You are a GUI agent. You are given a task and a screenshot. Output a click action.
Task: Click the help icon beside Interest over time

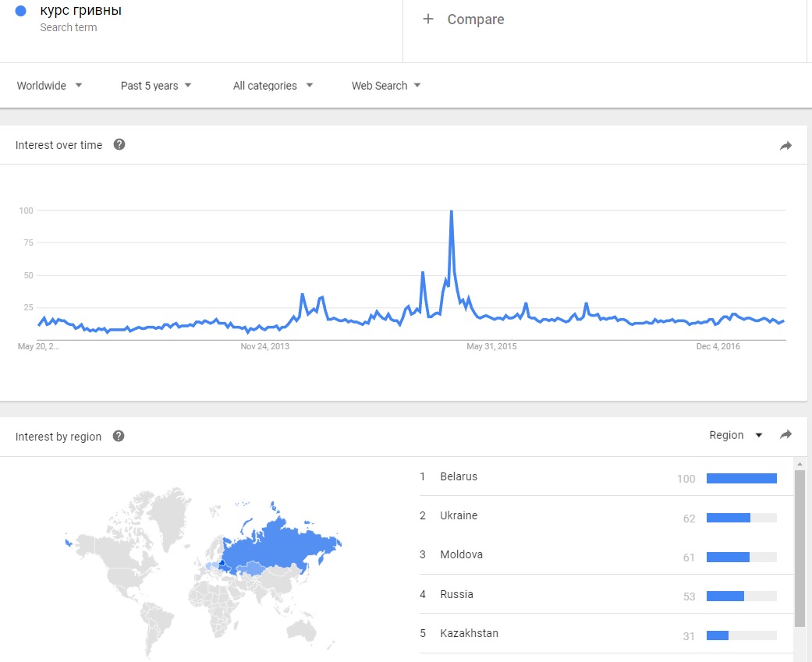[x=119, y=144]
